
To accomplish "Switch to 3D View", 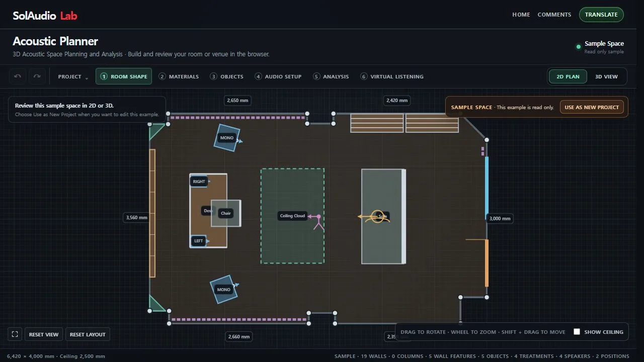I will pyautogui.click(x=606, y=76).
